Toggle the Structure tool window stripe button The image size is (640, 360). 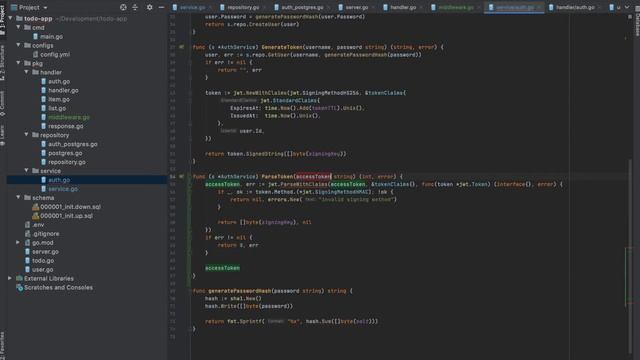point(3,62)
